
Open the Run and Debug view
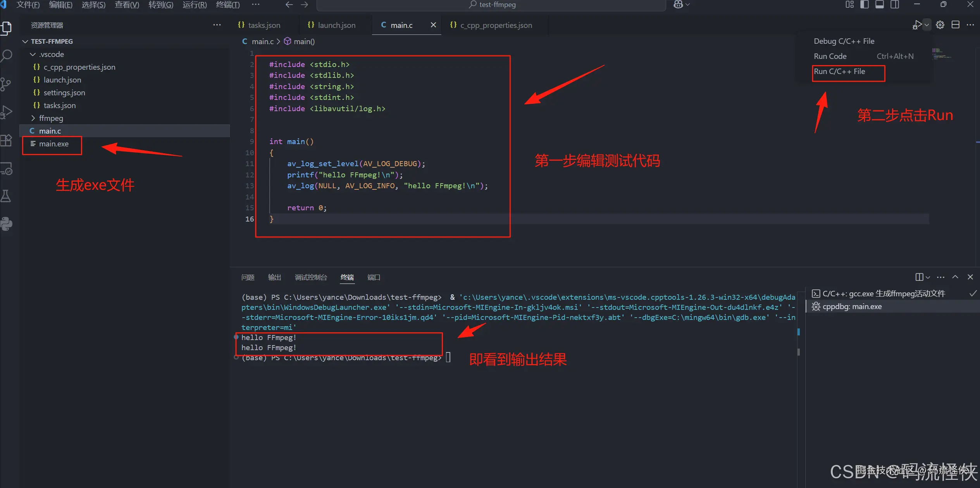tap(7, 112)
